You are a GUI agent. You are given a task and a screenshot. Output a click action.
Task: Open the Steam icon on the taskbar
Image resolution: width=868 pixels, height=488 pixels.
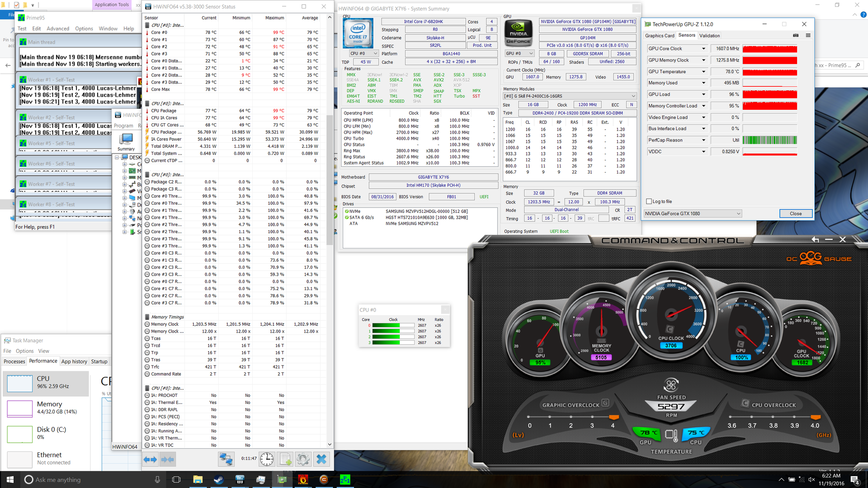(x=219, y=479)
